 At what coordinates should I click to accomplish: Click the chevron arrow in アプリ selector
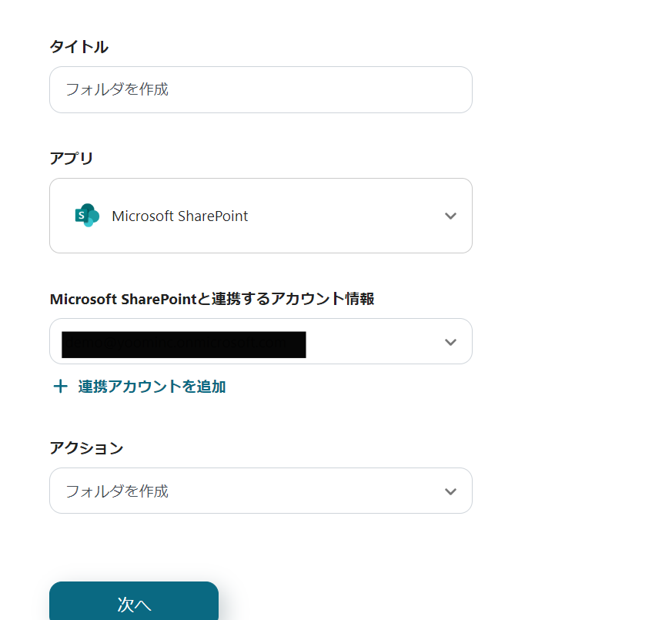click(451, 216)
